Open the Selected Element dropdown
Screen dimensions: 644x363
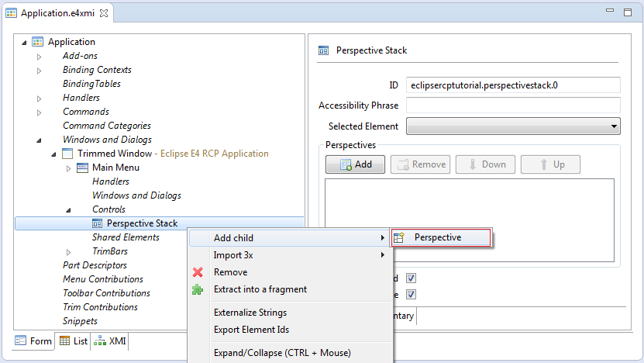coord(513,126)
